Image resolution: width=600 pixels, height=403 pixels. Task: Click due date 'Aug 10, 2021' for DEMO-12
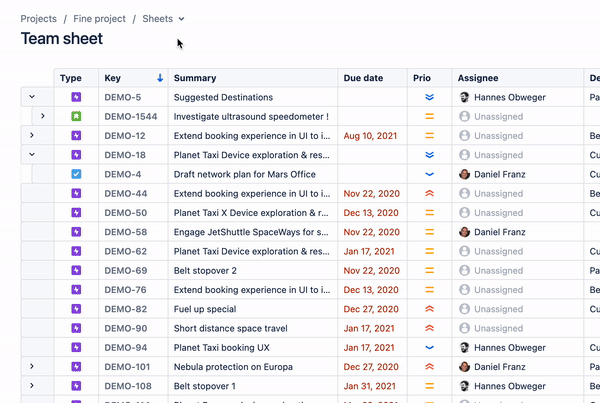pos(370,136)
